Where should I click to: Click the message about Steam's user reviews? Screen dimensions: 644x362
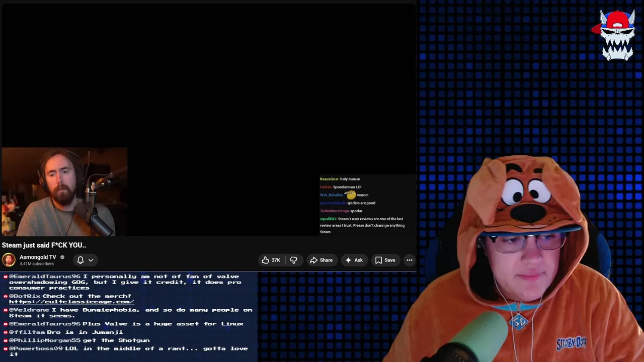click(x=362, y=225)
